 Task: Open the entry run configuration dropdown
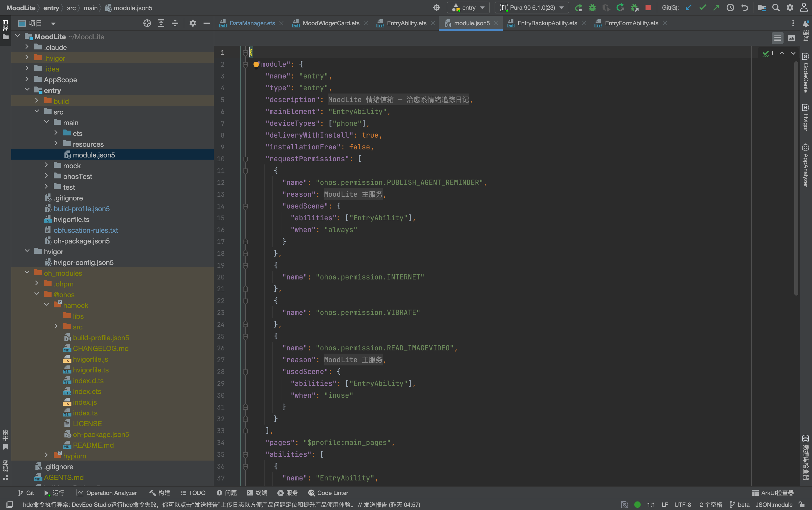(x=468, y=8)
